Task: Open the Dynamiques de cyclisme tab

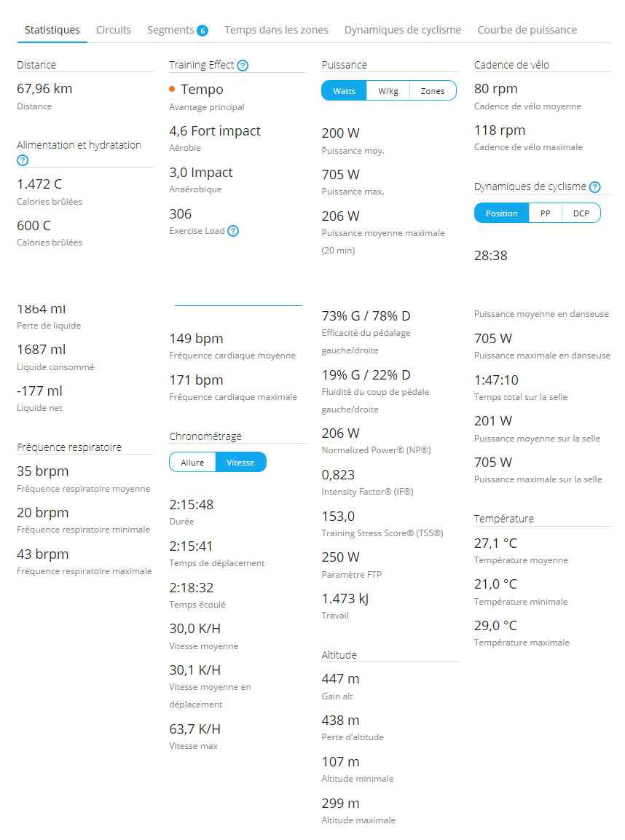Action: coord(403,30)
